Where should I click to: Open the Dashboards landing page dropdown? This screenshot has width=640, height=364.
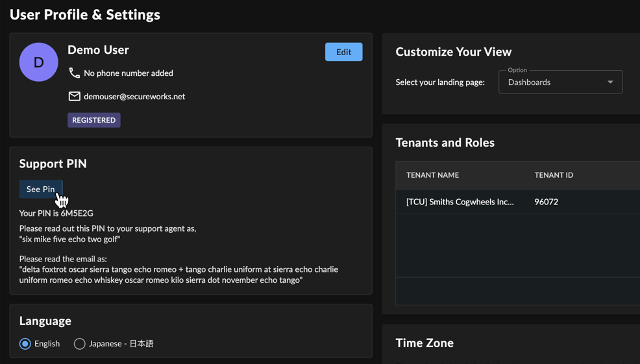click(x=560, y=82)
